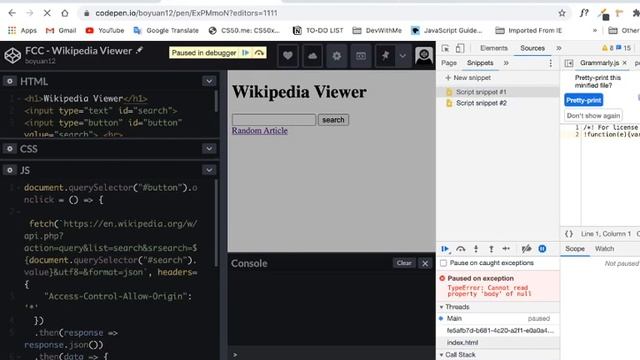Image resolution: width=640 pixels, height=360 pixels.
Task: Clear the CodePen console
Action: (404, 263)
